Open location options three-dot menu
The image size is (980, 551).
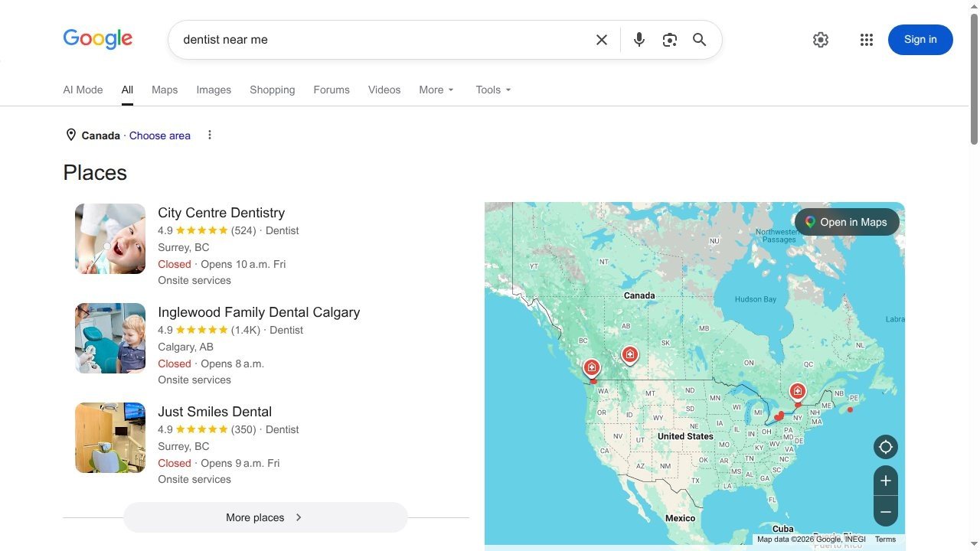pos(210,135)
